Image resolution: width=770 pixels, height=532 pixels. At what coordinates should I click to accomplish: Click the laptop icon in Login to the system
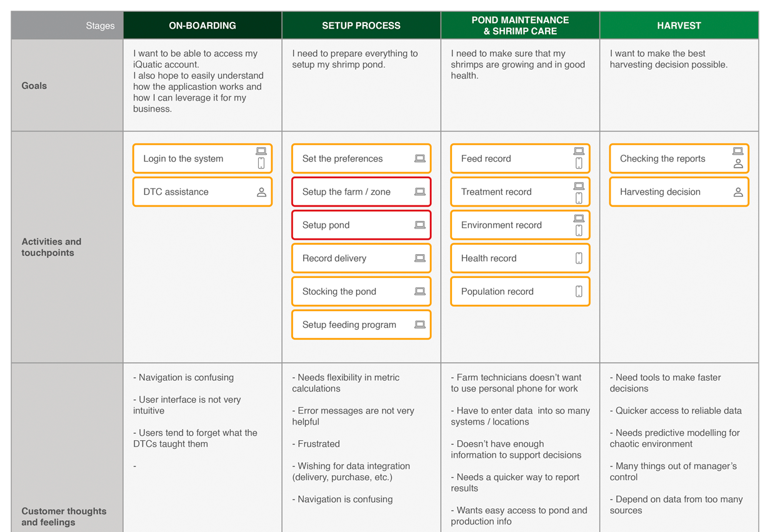[261, 151]
